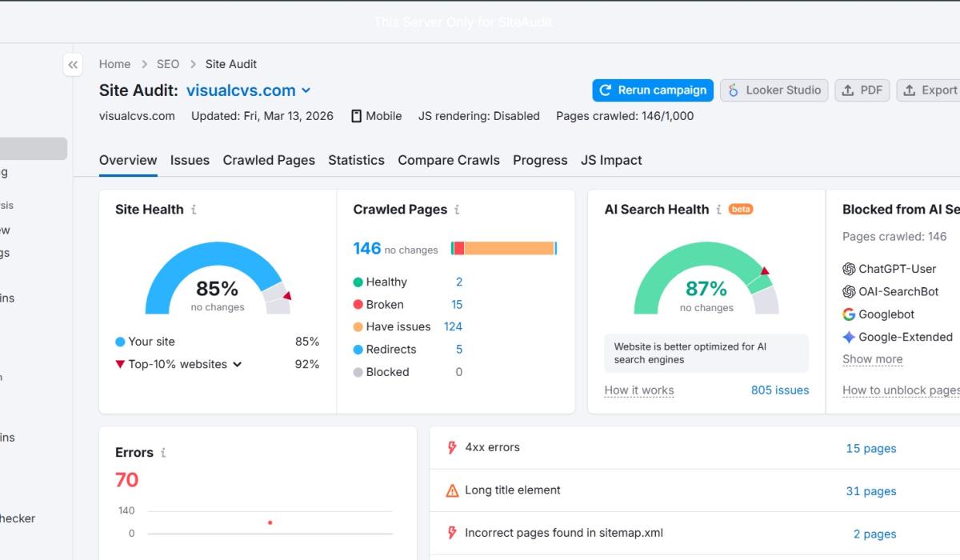Click the Errors info icon
This screenshot has width=960, height=560.
[163, 453]
